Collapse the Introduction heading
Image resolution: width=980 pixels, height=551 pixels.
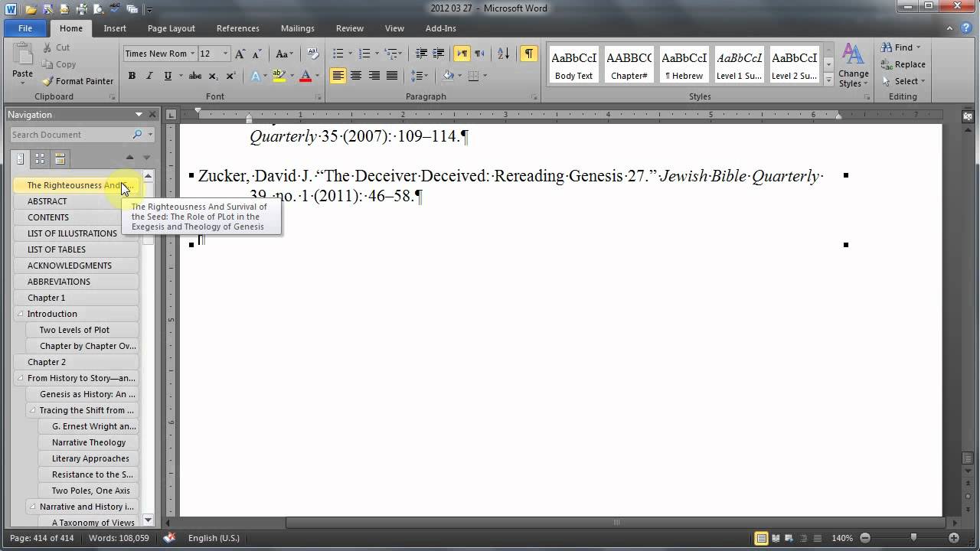click(20, 314)
